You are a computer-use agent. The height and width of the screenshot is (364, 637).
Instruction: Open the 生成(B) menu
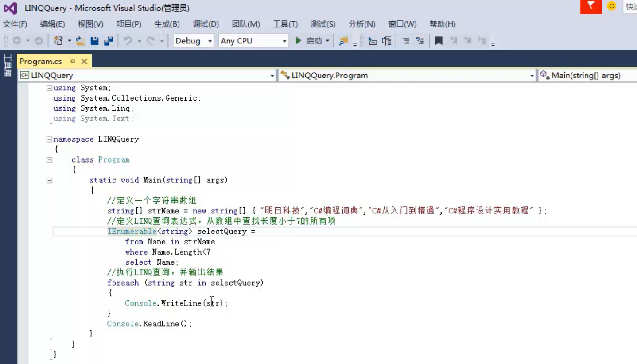[167, 24]
